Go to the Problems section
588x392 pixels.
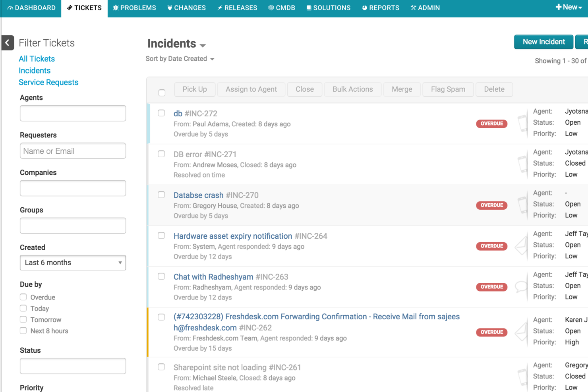pyautogui.click(x=134, y=8)
